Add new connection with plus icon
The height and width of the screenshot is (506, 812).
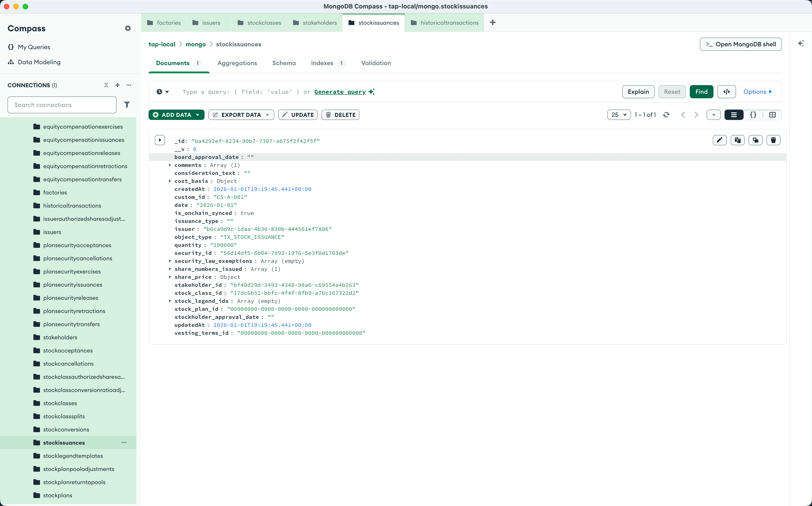click(x=118, y=85)
